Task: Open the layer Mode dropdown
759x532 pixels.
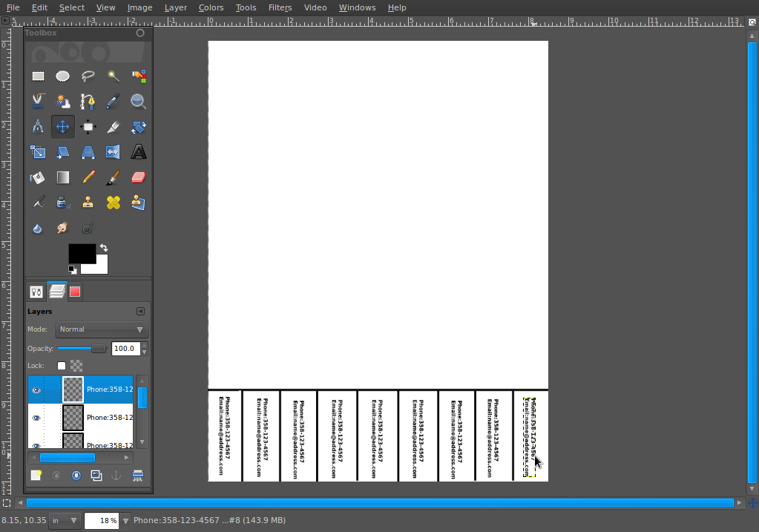Action: coord(102,329)
